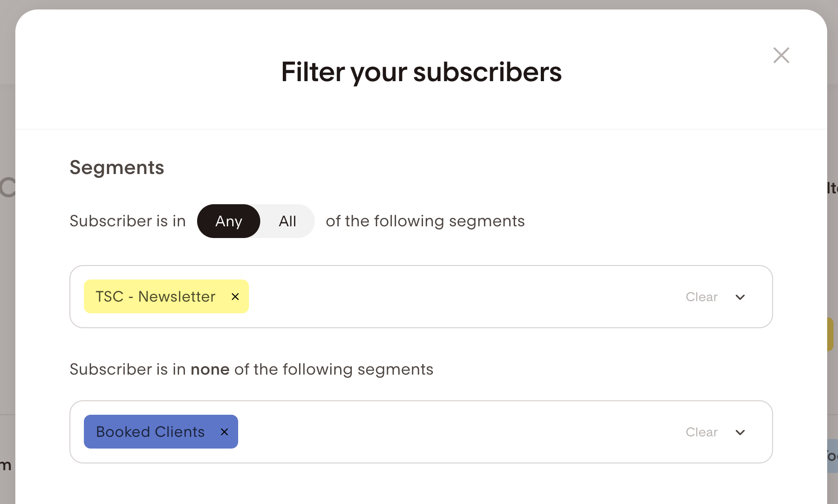Click the partially hidden yellow button behind dialog

tap(830, 334)
